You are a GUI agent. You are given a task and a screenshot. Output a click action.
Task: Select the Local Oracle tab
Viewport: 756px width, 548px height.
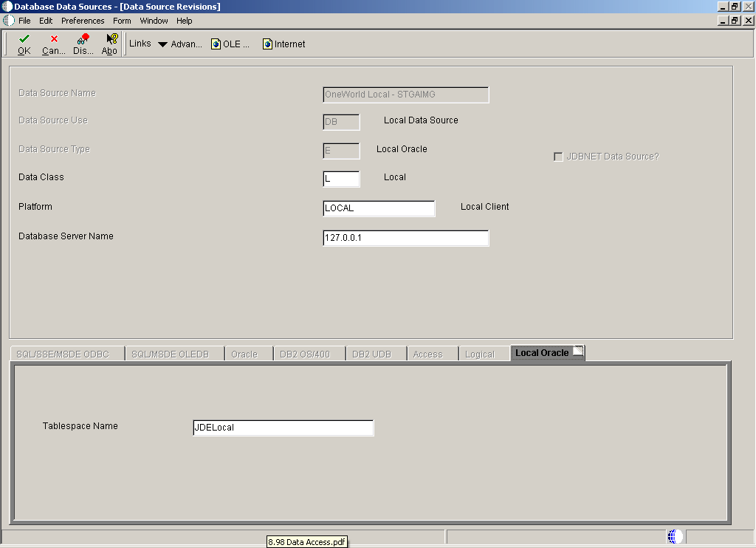(x=548, y=352)
